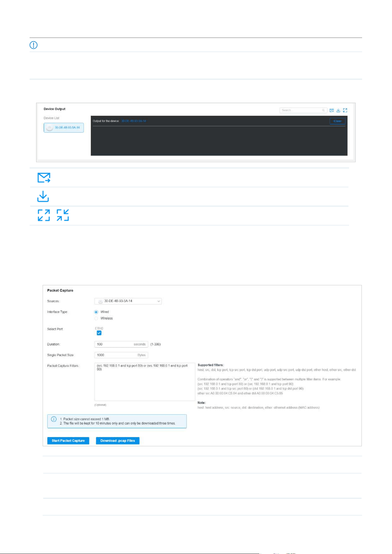Click the Search field in Device Output
The width and height of the screenshot is (392, 554).
tap(303, 110)
